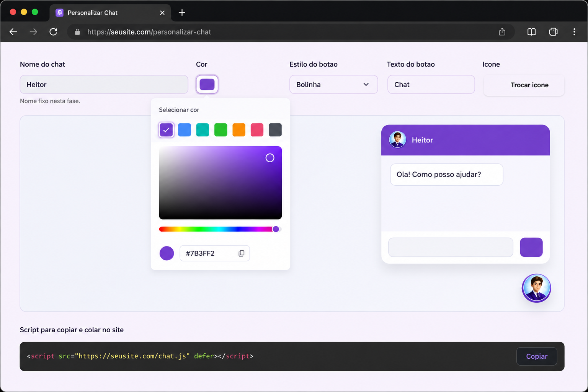Go back with the browser back arrow

13,32
